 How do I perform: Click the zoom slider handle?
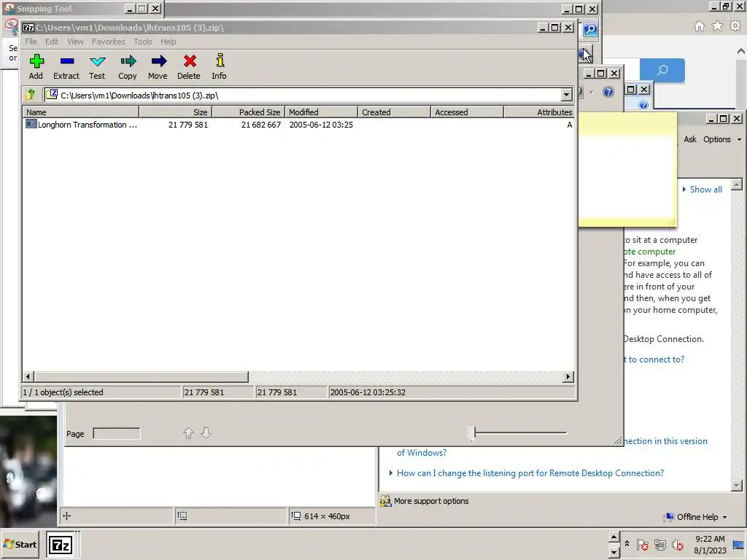[x=472, y=433]
